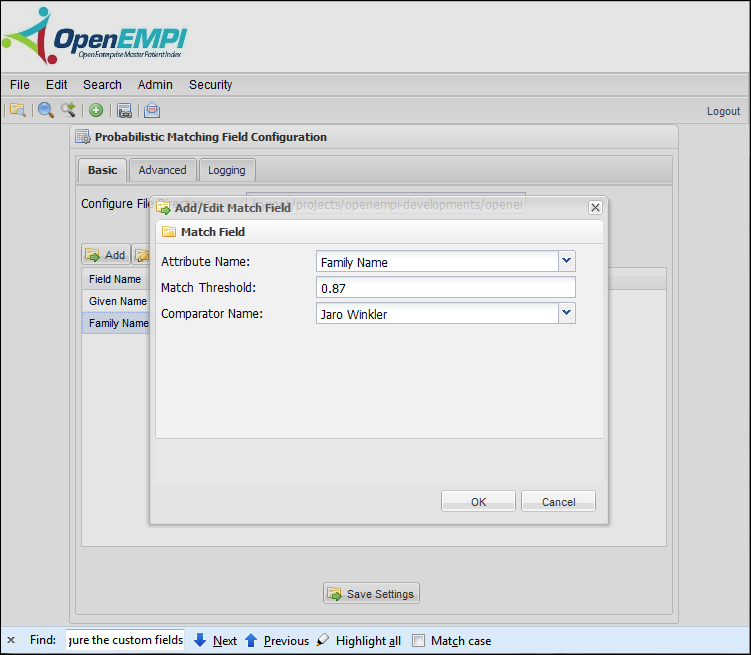Click the Cancel button

[558, 501]
